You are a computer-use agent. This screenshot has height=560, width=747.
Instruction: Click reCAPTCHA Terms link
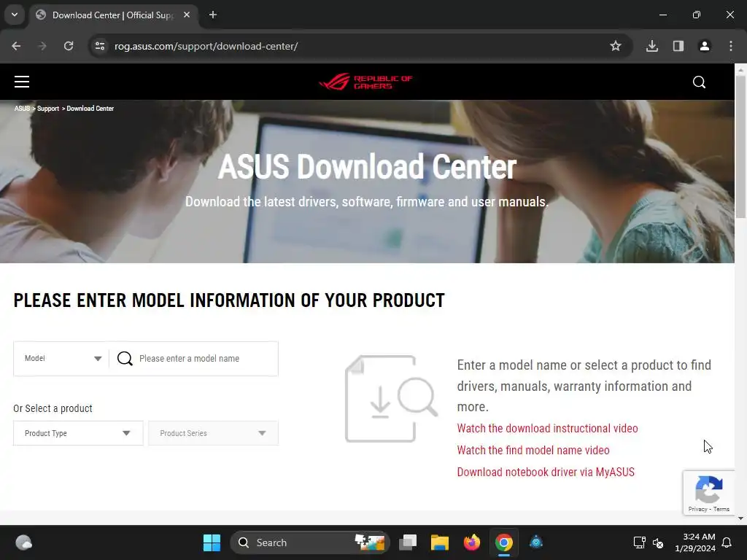pos(721,509)
